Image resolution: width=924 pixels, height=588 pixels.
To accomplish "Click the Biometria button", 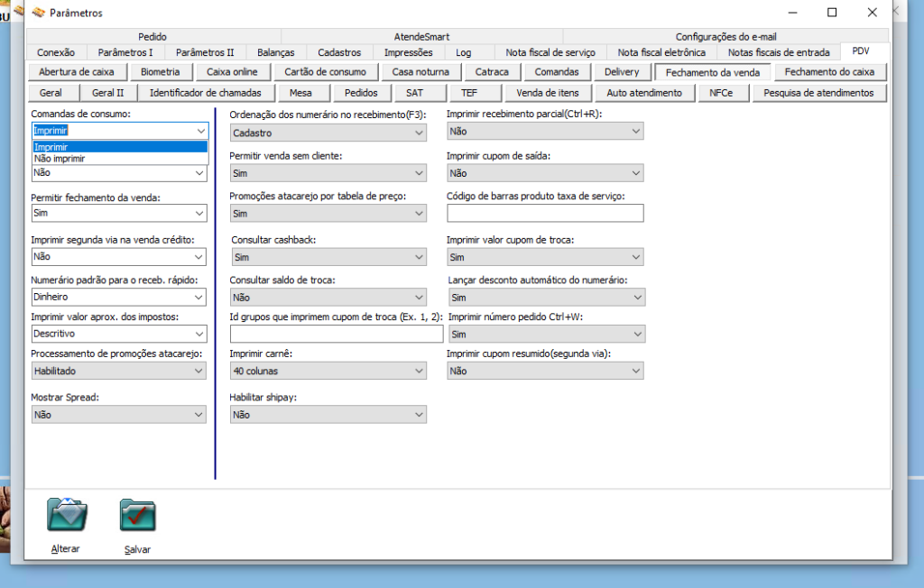I will 161,72.
